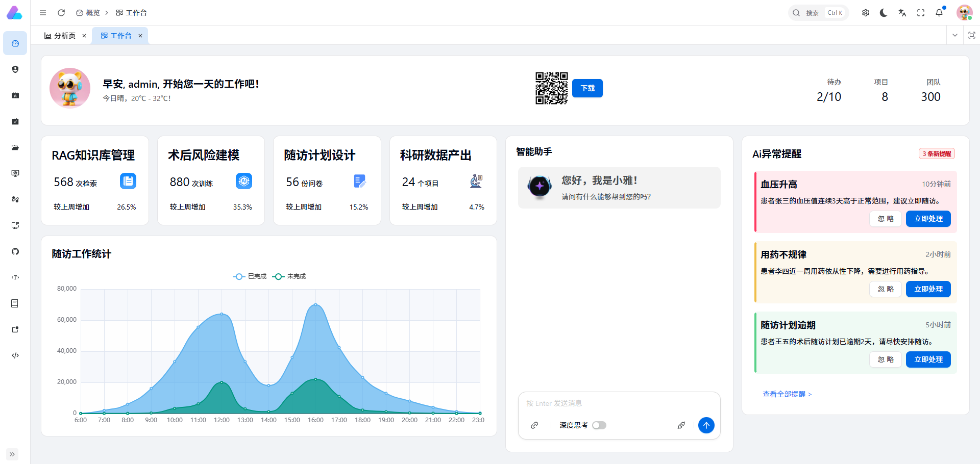Screen dimensions: 980x464
Task: Toggle 已完成 series in chart legend
Action: coord(250,276)
